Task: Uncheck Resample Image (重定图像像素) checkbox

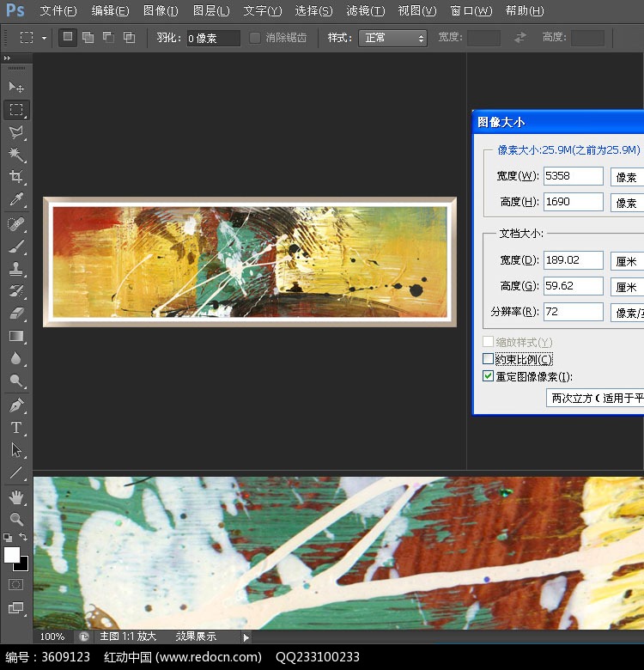Action: 488,376
